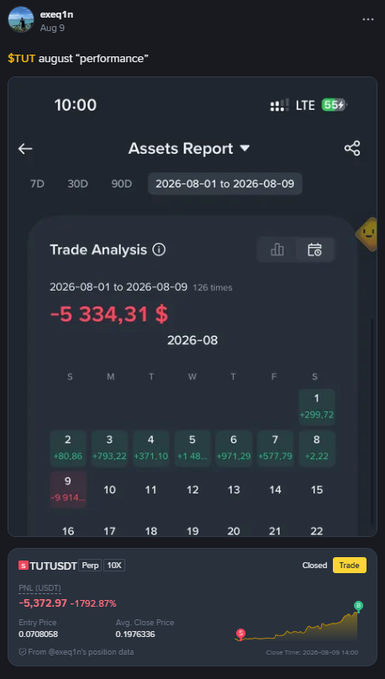Click the green B buy marker on chart
This screenshot has height=679, width=385.
pyautogui.click(x=358, y=606)
